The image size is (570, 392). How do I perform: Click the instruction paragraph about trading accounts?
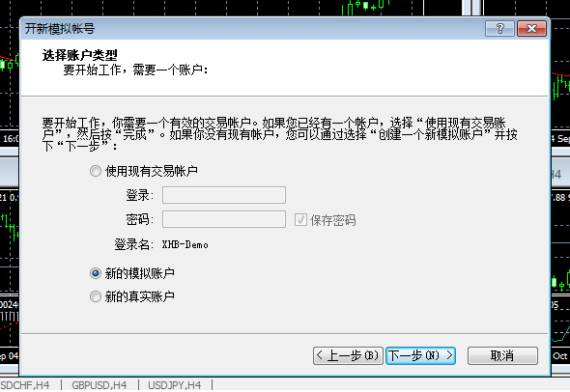279,134
